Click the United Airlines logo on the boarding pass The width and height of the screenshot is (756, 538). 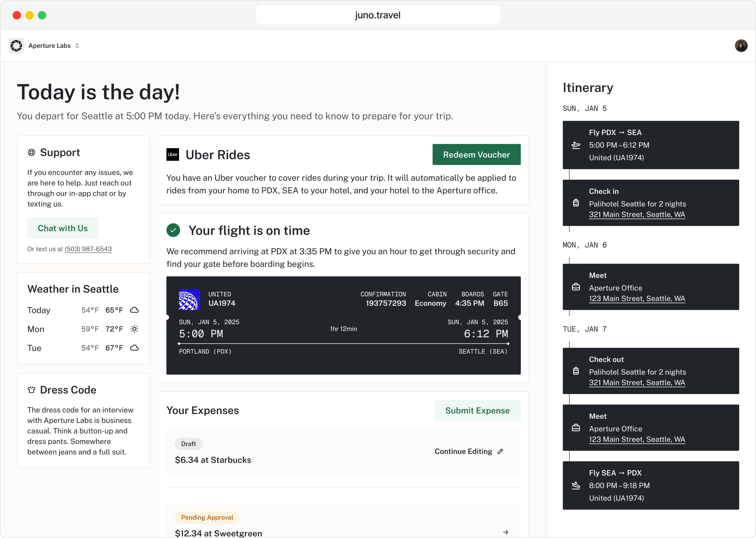(189, 299)
